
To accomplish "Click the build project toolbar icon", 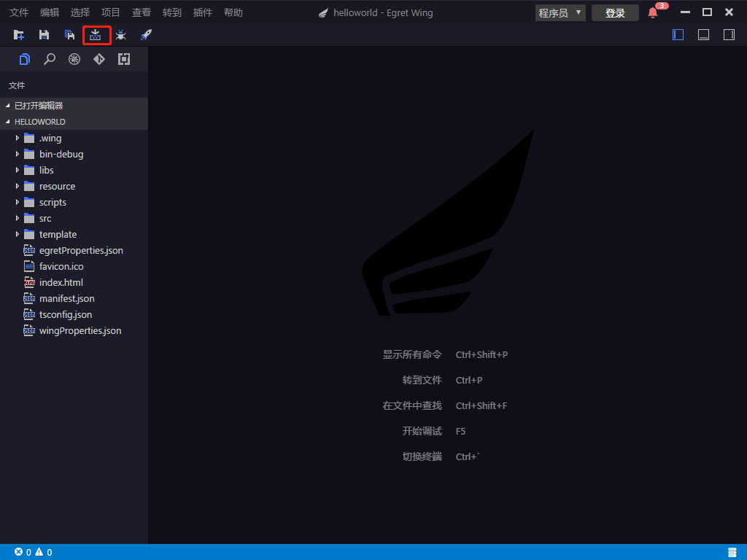I will tap(96, 35).
